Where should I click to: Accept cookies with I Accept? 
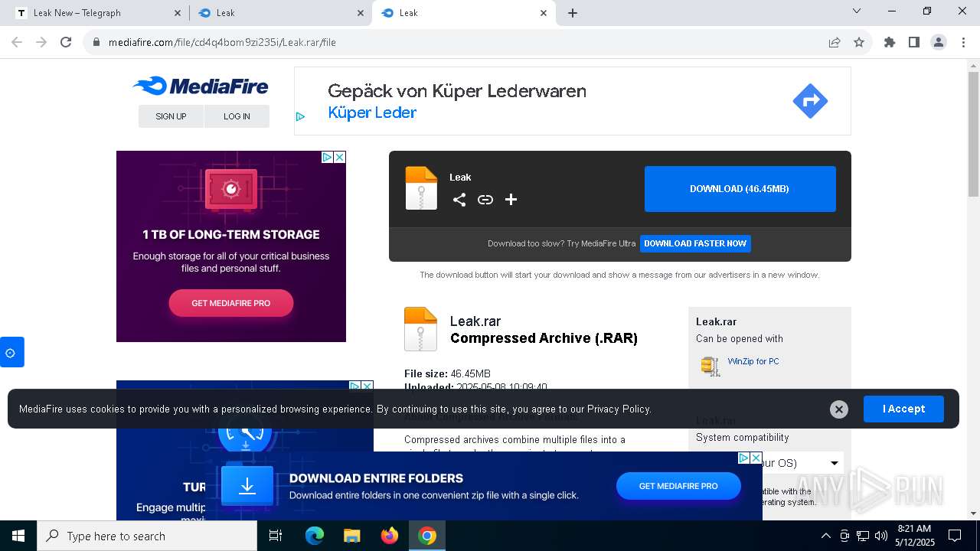903,409
